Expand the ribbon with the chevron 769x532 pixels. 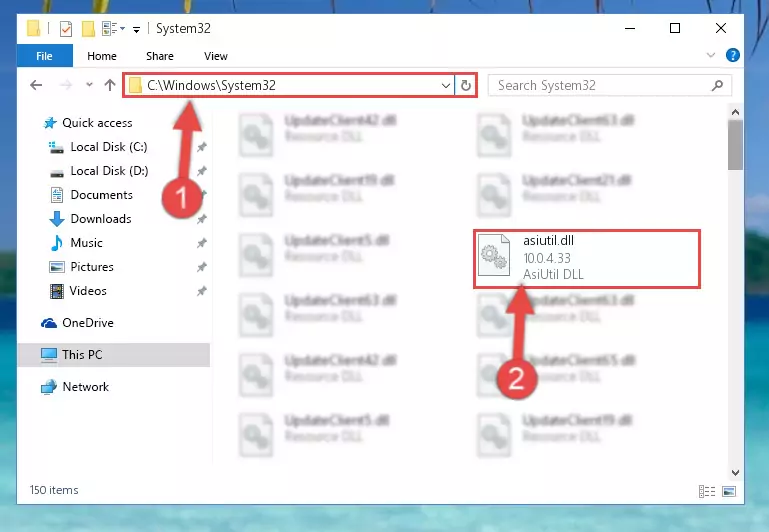click(x=711, y=55)
